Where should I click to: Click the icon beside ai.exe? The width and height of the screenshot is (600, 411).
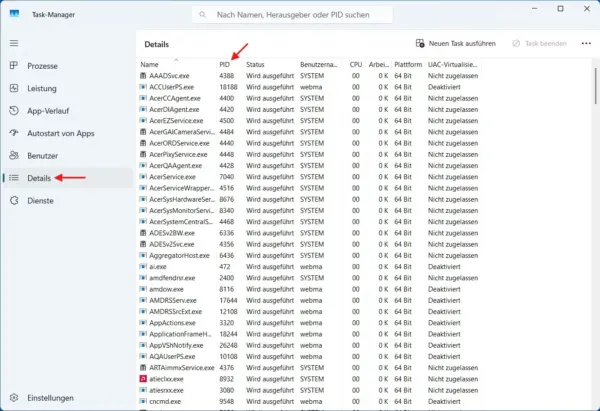point(143,266)
